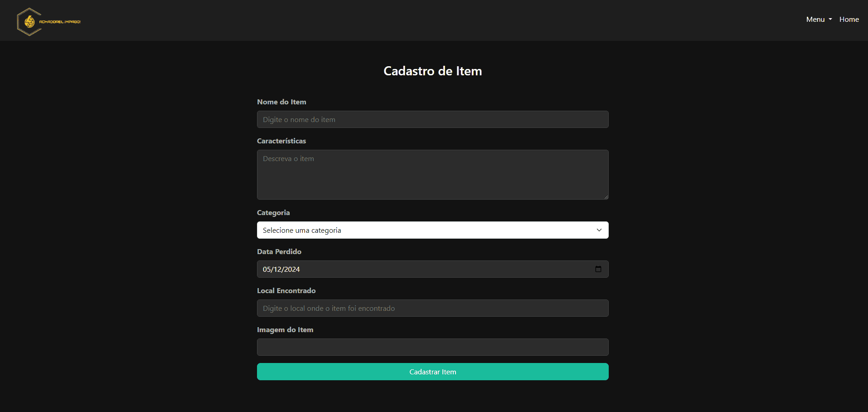Click the textarea resize grip in Características
The width and height of the screenshot is (868, 412).
tap(606, 196)
